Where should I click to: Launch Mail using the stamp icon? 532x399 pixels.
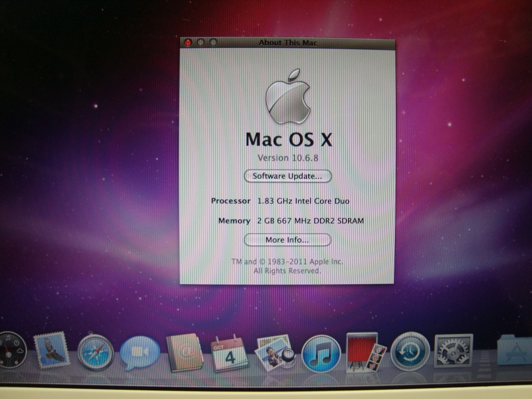[51, 350]
